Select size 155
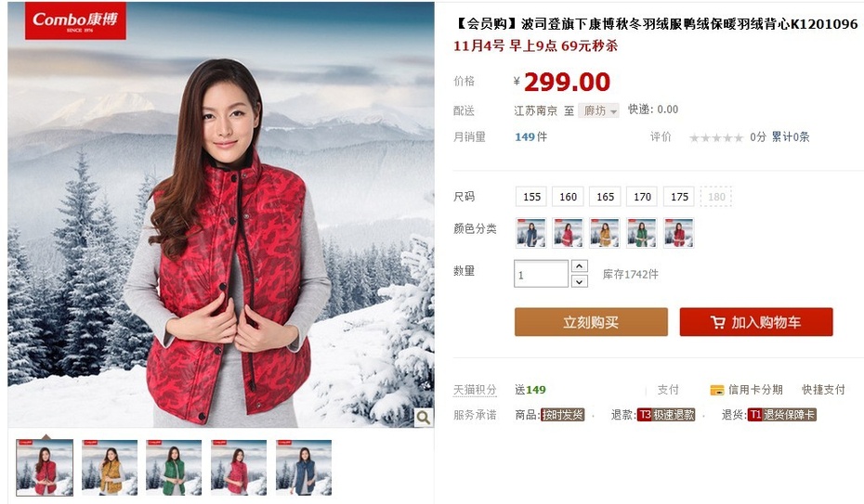The width and height of the screenshot is (864, 504). point(531,197)
